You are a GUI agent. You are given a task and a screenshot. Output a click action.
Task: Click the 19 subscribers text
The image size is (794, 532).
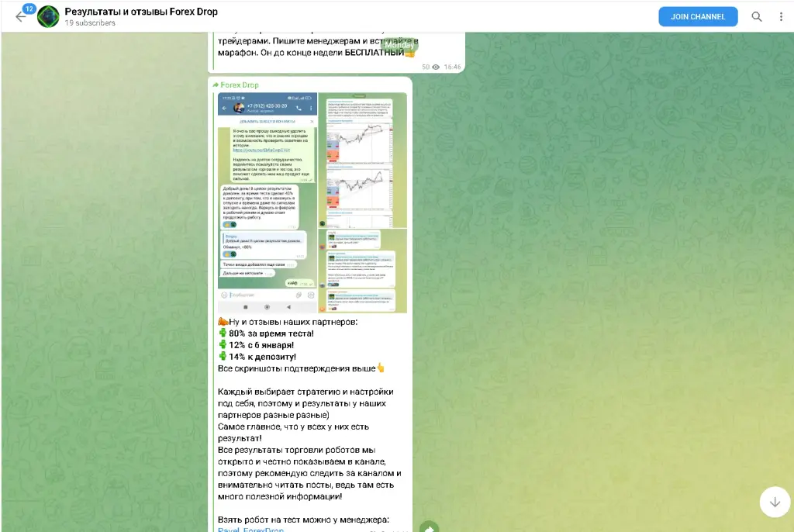(90, 22)
